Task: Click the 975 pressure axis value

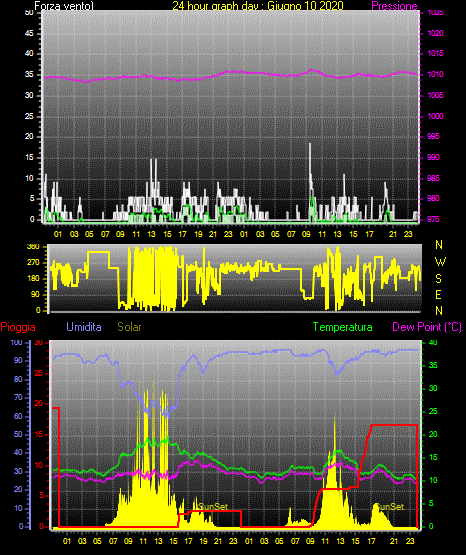Action: [433, 219]
